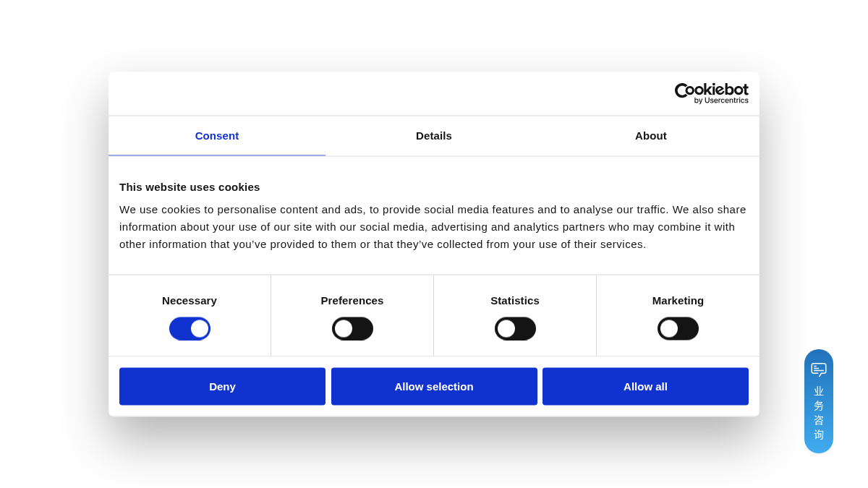The height and width of the screenshot is (488, 868).
Task: Click the Preferences category label
Action: click(x=352, y=301)
